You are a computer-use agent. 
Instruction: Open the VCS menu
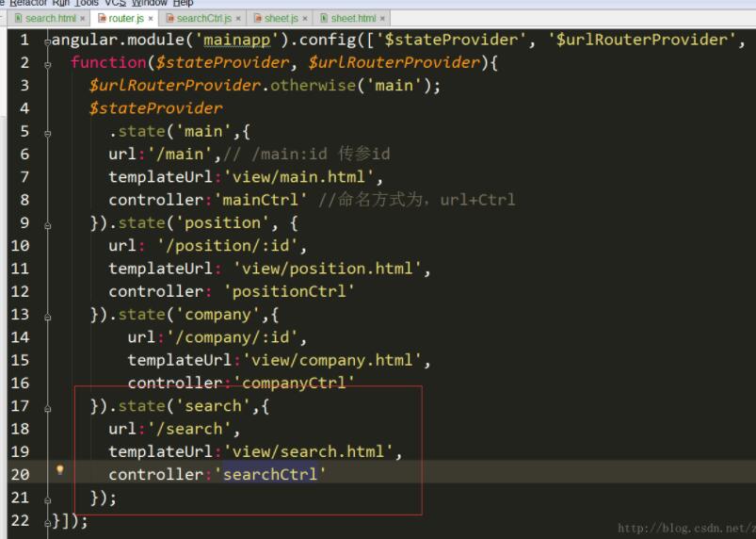coord(115,4)
